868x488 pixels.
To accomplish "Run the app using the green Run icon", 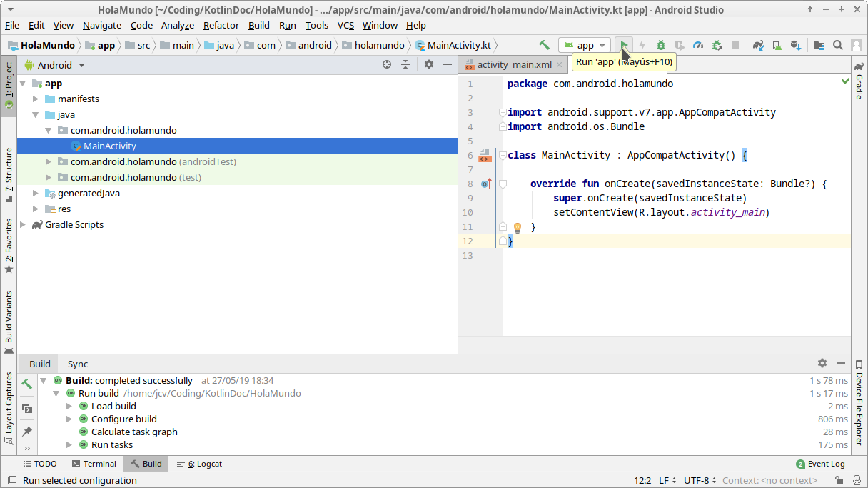I will click(623, 45).
